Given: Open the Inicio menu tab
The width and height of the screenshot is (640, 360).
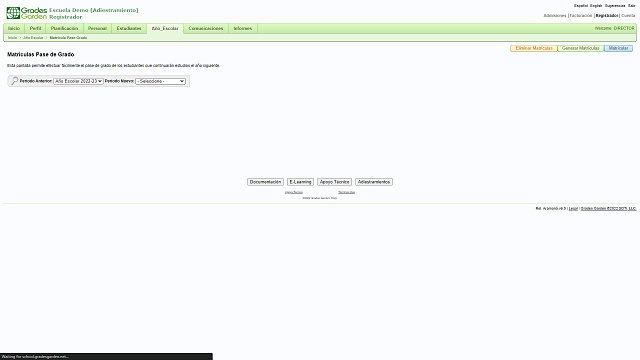Looking at the screenshot, I should [x=14, y=28].
